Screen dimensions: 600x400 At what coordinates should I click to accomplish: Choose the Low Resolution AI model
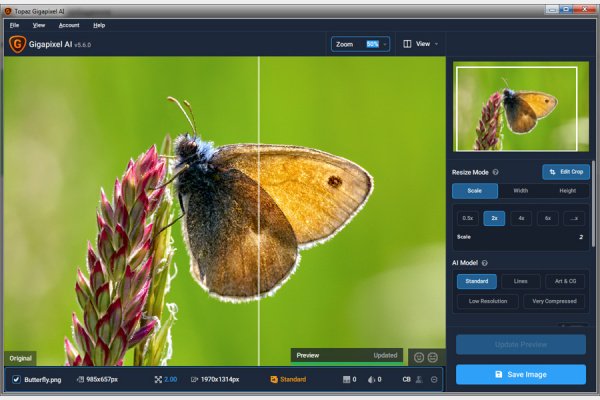488,301
